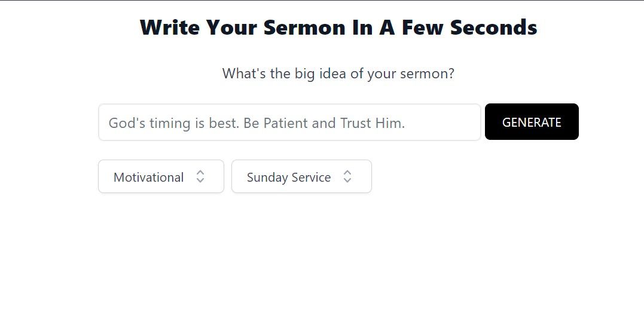Click the word "GENERATE" to create the sermon
The width and height of the screenshot is (644, 318).
[532, 123]
